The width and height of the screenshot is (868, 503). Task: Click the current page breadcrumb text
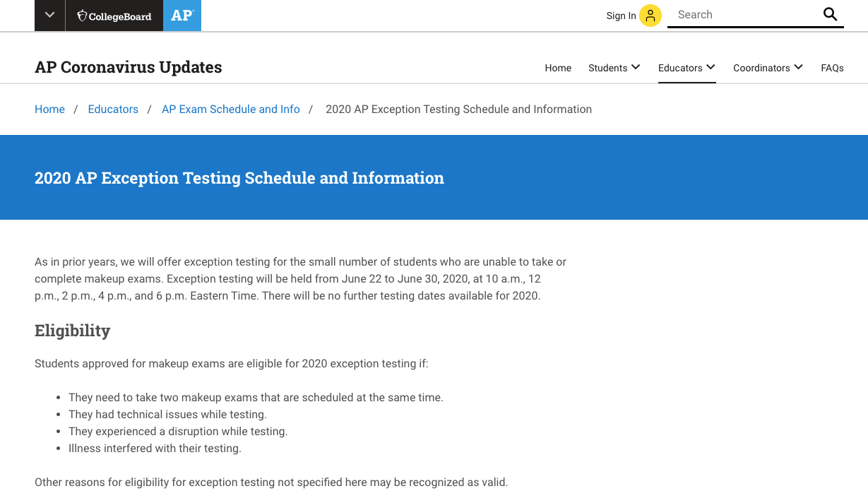(x=458, y=110)
